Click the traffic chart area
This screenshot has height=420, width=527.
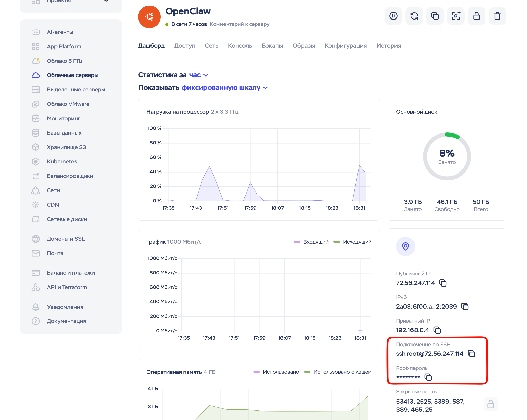(x=276, y=295)
